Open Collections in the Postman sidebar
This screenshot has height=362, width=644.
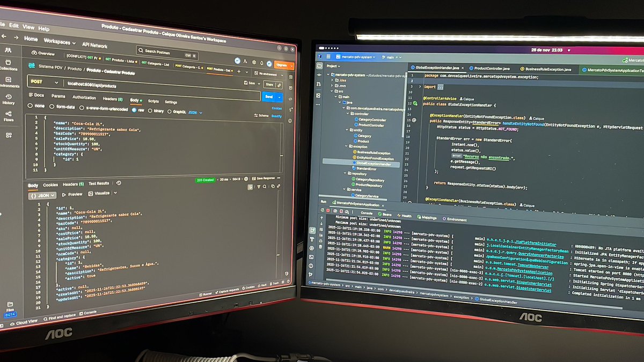click(x=8, y=64)
